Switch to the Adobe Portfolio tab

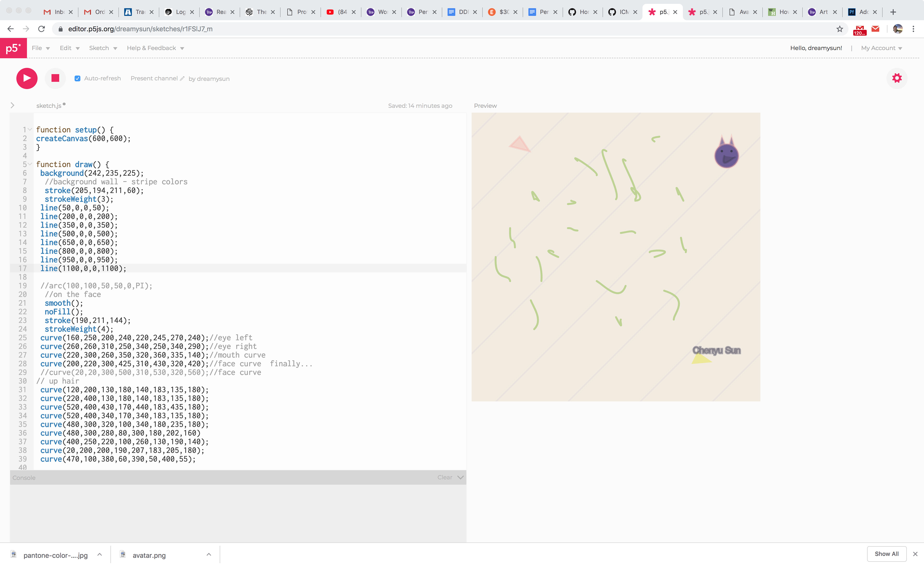pos(862,12)
